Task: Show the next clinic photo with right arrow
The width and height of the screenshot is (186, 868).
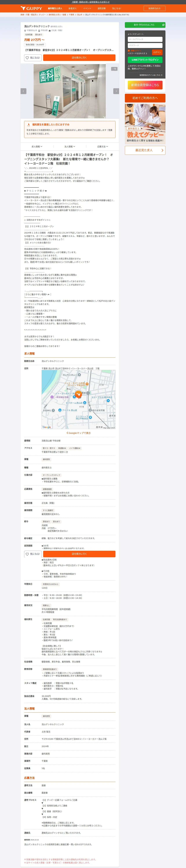Action: (x=116, y=91)
